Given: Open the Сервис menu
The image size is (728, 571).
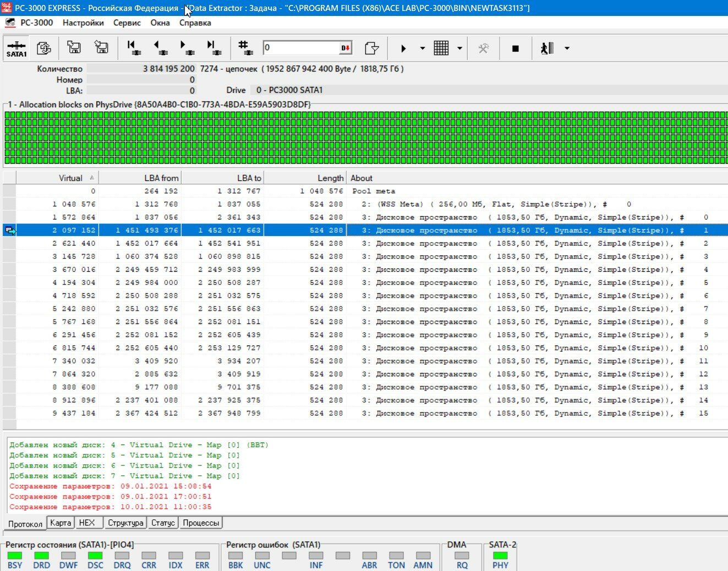Looking at the screenshot, I should tap(127, 23).
